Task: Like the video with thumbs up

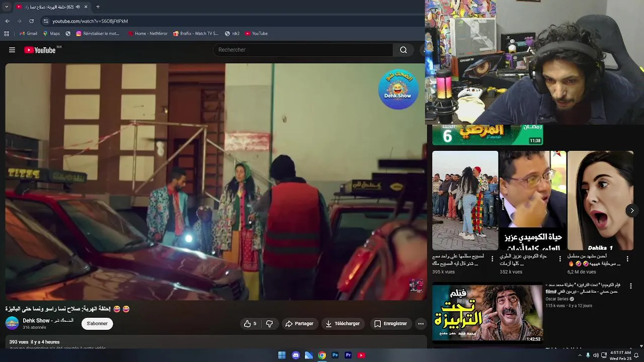Action: pos(250,324)
